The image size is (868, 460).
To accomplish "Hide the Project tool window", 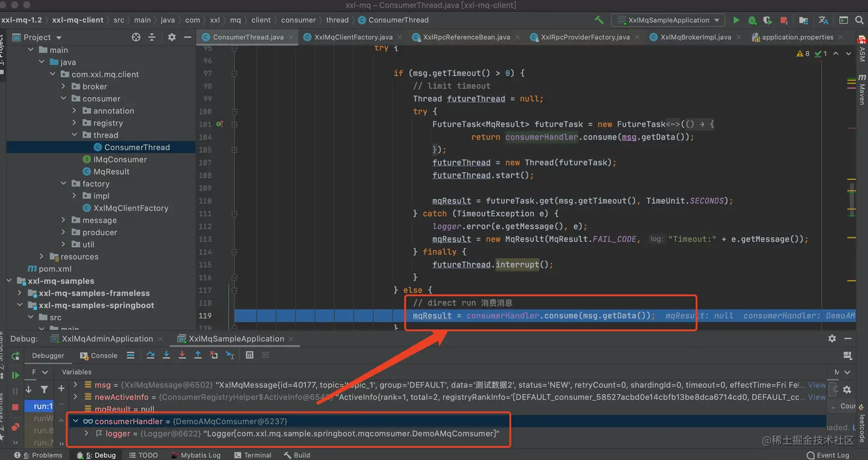I will (187, 37).
